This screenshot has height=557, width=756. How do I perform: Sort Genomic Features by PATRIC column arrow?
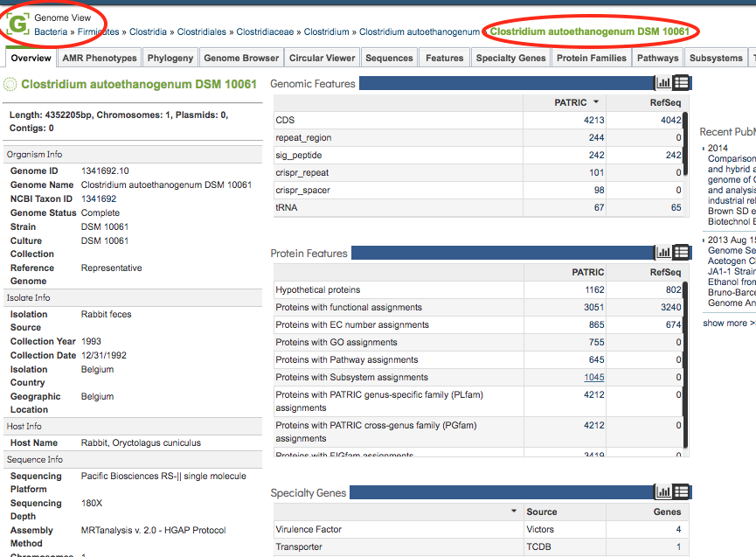(x=596, y=101)
